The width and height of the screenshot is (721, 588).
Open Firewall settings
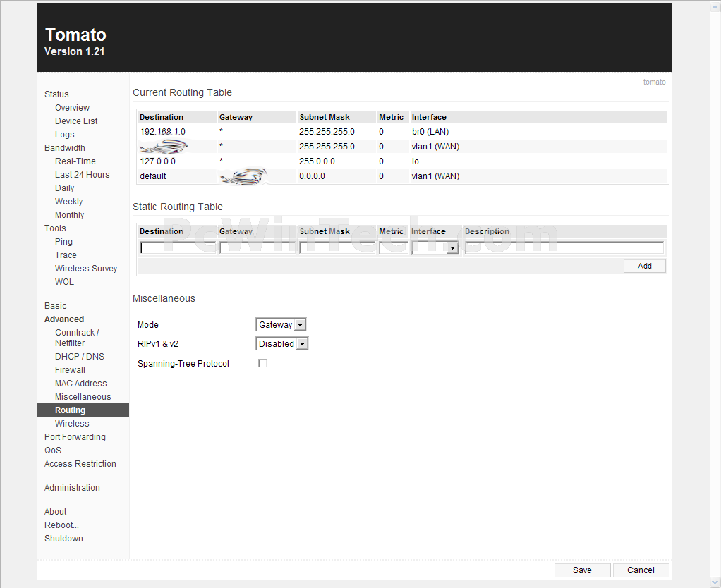pos(70,370)
